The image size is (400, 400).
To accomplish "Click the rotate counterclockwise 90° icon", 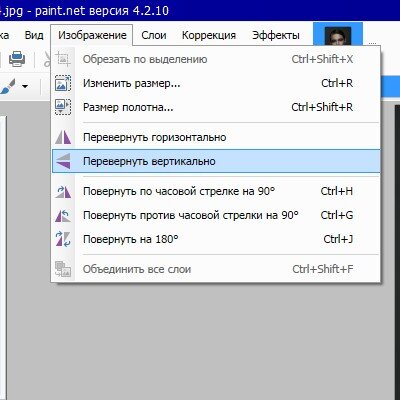I will tap(63, 216).
